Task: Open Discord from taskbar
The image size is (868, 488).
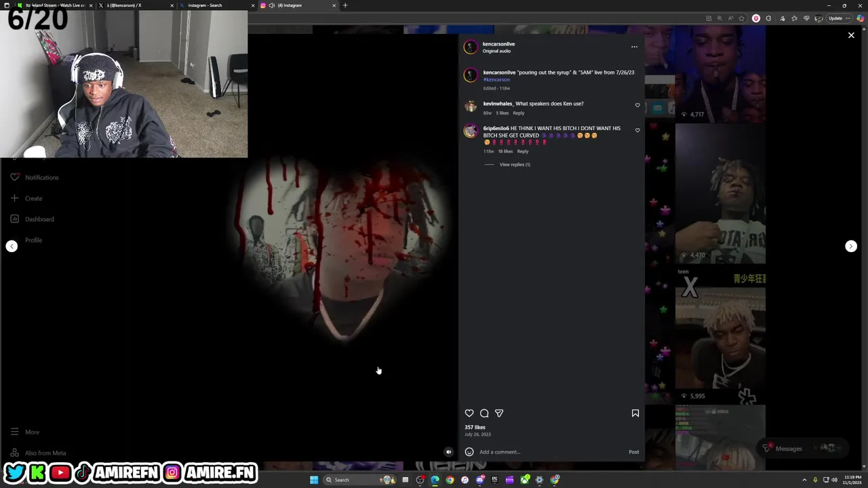Action: click(x=480, y=480)
